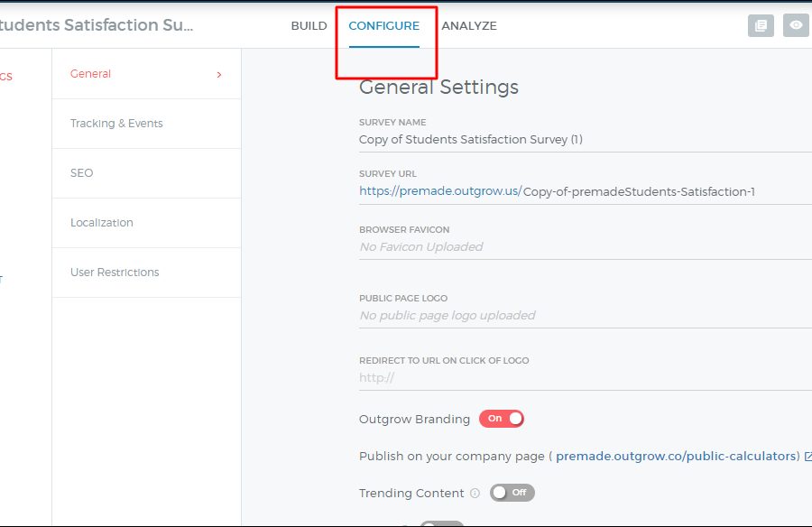Go to the SEO settings section

click(x=82, y=173)
